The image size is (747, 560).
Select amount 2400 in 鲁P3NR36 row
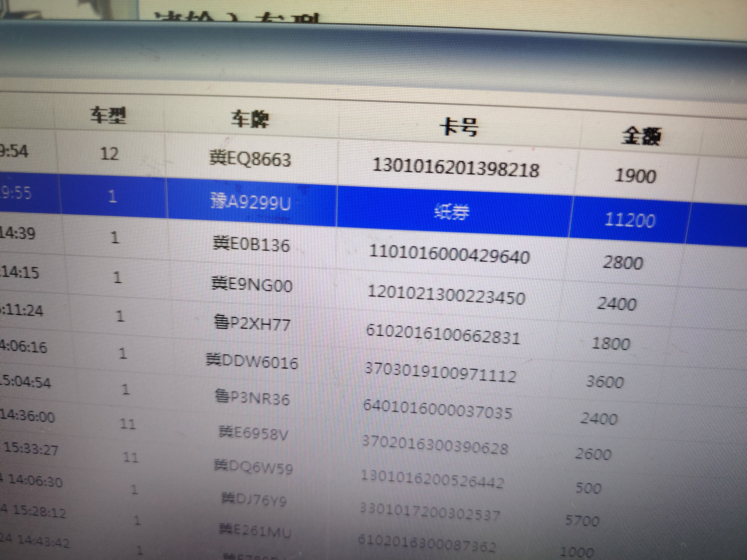[599, 419]
